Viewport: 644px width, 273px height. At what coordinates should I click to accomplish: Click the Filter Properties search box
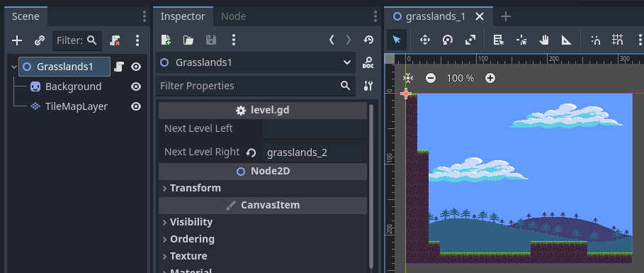256,86
